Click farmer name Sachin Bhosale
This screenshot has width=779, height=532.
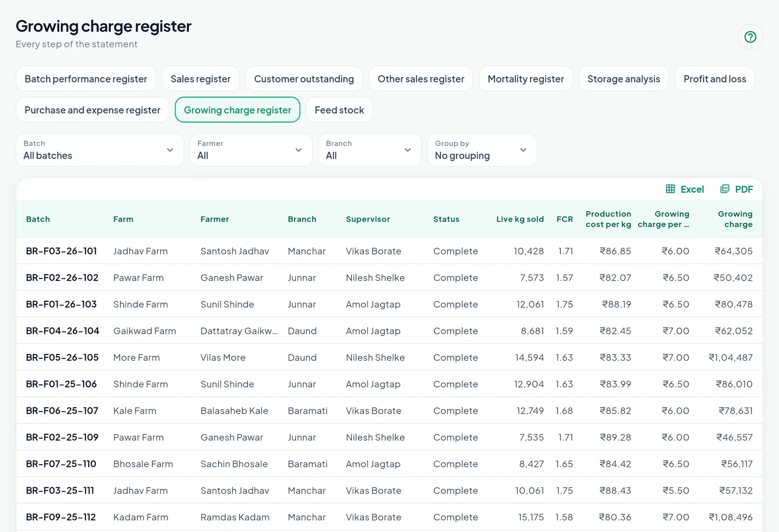point(234,464)
